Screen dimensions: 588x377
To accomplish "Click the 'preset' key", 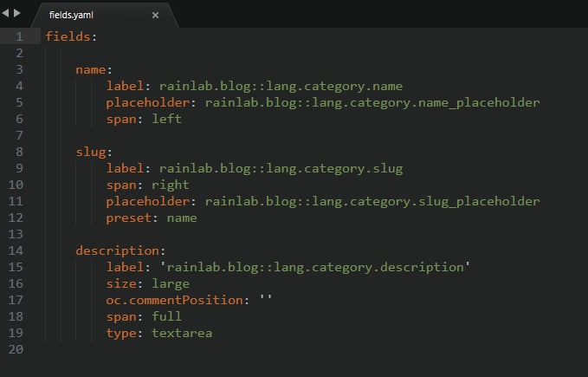I will pos(129,218).
